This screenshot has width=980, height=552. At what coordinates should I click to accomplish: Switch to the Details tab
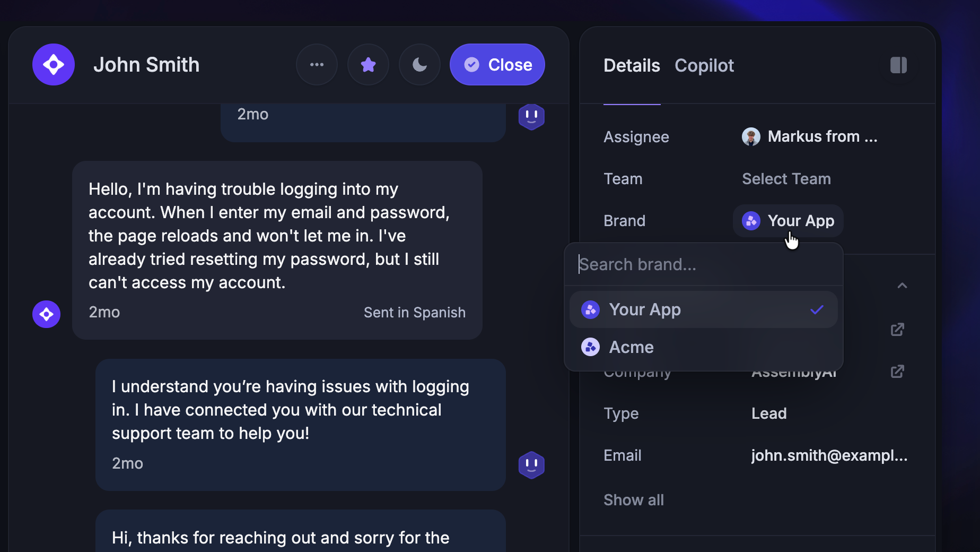pos(632,65)
